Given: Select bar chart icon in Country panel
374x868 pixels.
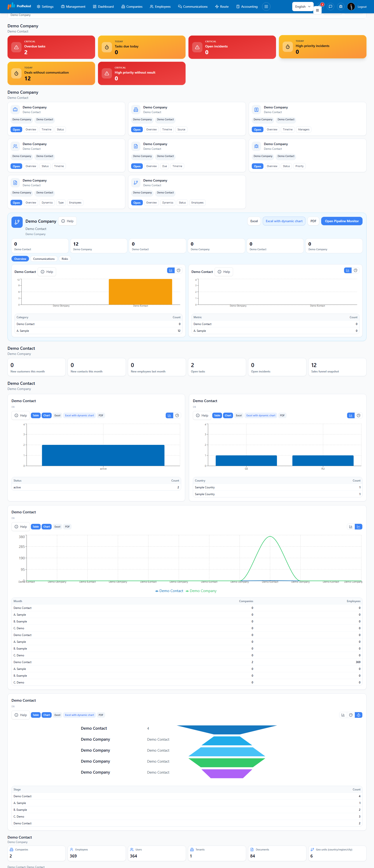Looking at the screenshot, I should 351,415.
